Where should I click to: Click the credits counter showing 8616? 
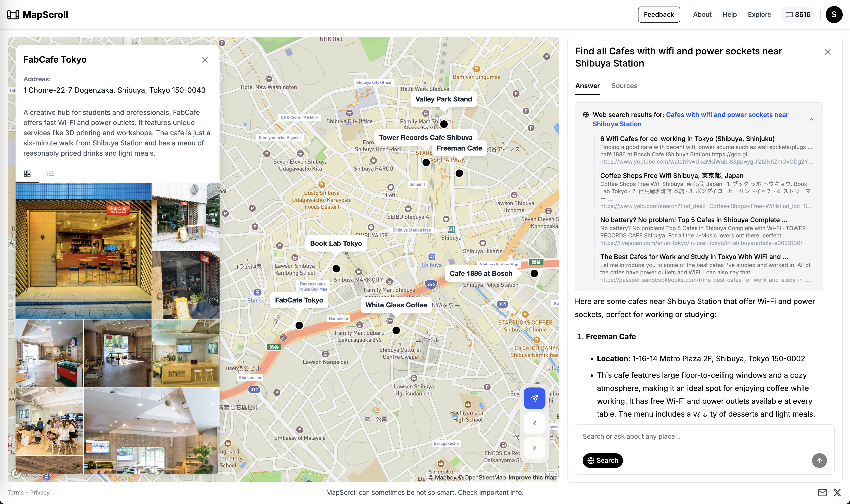coord(798,15)
